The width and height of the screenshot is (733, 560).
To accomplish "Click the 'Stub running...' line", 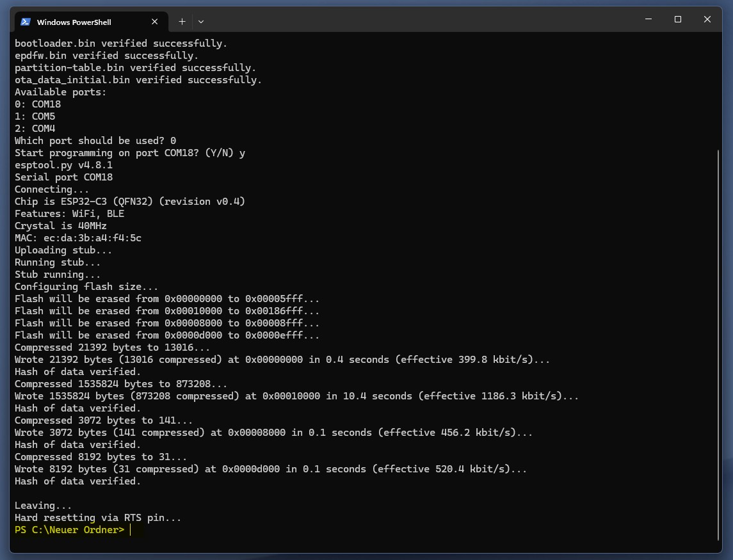I will click(58, 275).
